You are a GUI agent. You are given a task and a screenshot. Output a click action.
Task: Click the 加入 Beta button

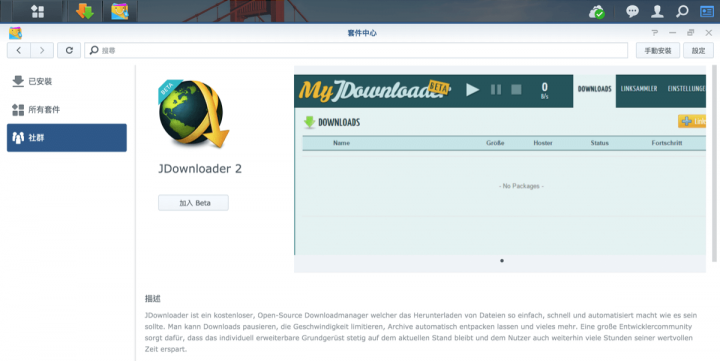click(193, 203)
